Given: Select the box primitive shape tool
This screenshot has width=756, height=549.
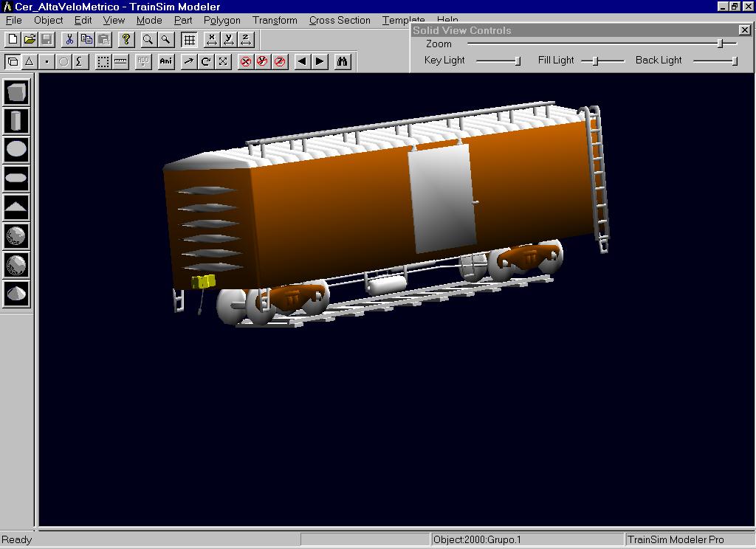Looking at the screenshot, I should click(16, 92).
